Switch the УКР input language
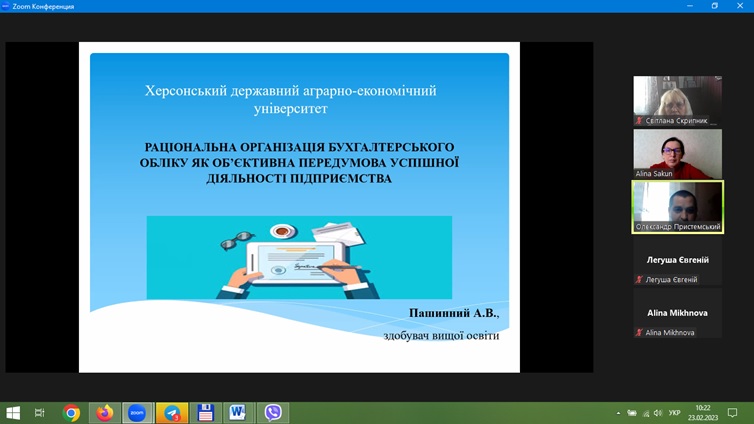The image size is (754, 424). [x=675, y=413]
